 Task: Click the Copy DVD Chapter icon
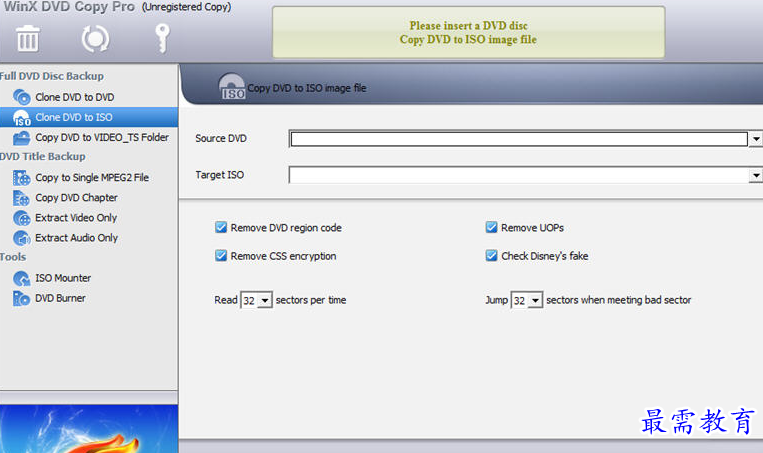(x=21, y=198)
